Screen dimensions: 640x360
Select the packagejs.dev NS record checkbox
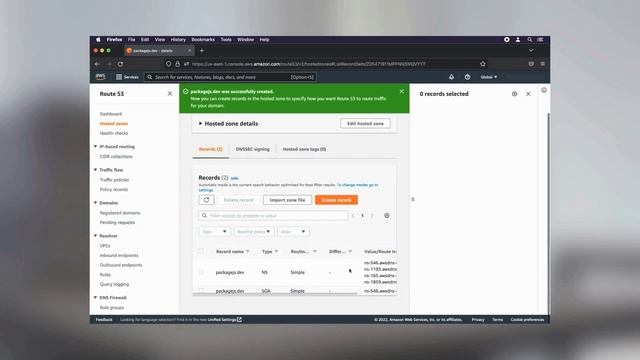[x=201, y=272]
